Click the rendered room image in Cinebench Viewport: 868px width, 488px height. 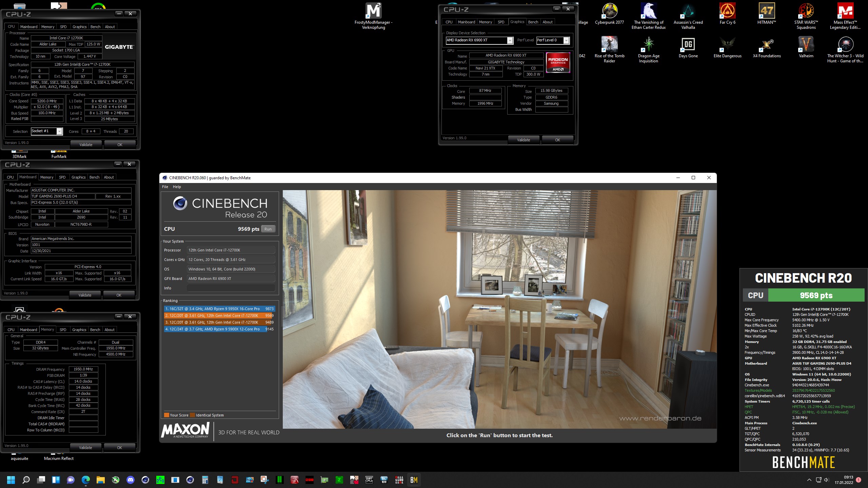(x=499, y=309)
